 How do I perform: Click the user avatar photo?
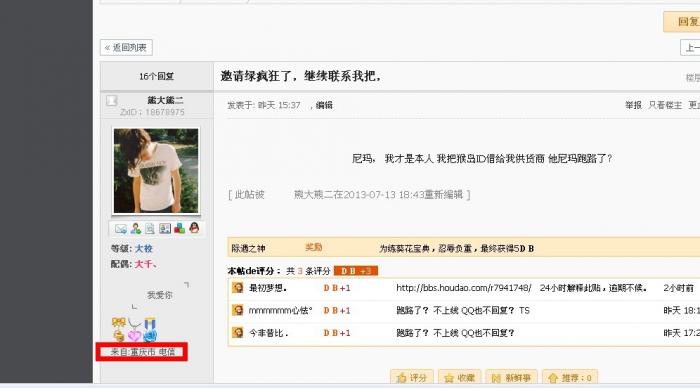pos(156,171)
